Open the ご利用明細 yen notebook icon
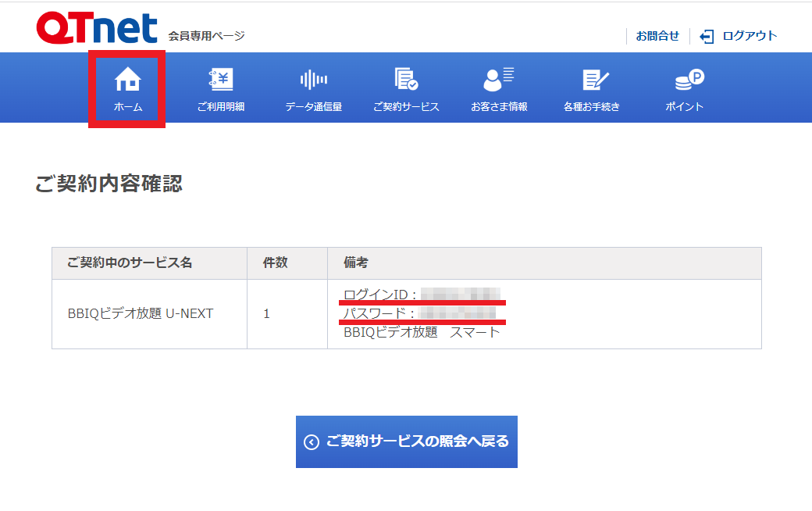812x511 pixels. coord(221,79)
